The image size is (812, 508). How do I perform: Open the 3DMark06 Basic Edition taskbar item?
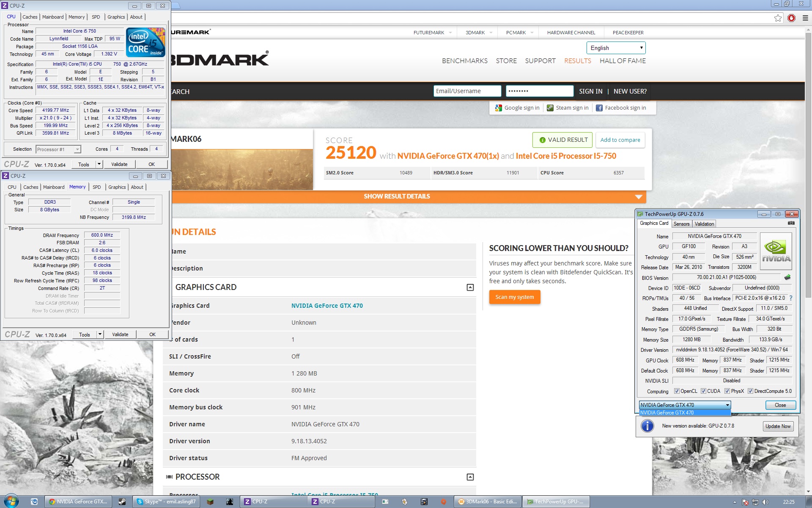pos(488,502)
